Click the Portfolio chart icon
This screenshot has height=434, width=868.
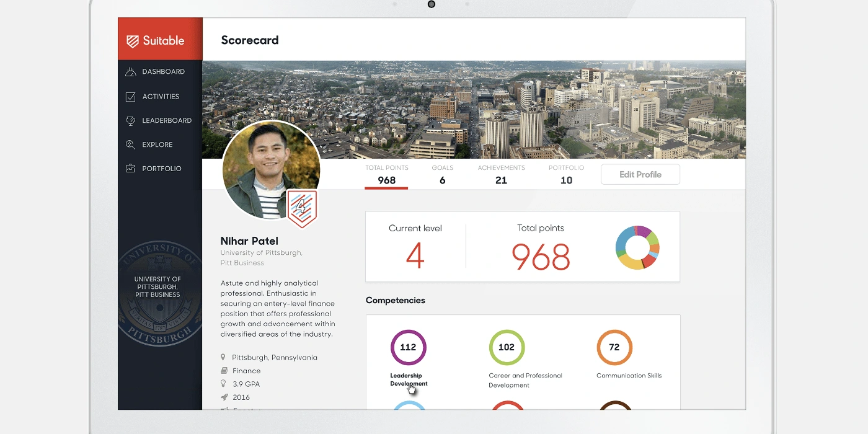click(131, 169)
